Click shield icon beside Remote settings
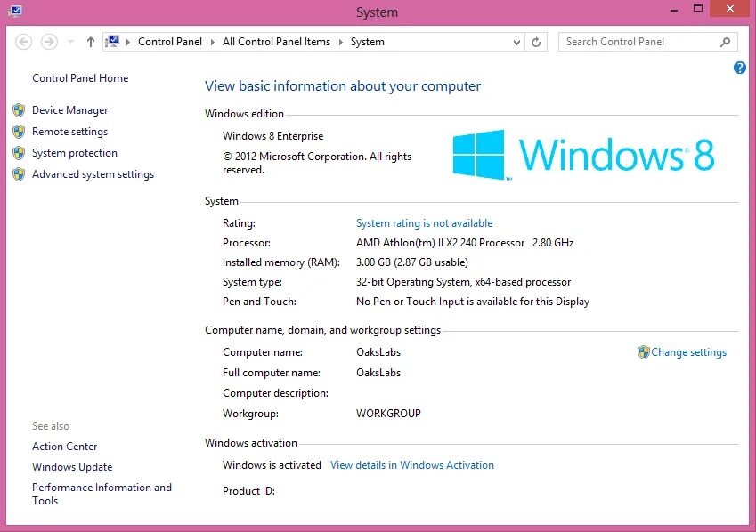Image resolution: width=756 pixels, height=532 pixels. (19, 132)
